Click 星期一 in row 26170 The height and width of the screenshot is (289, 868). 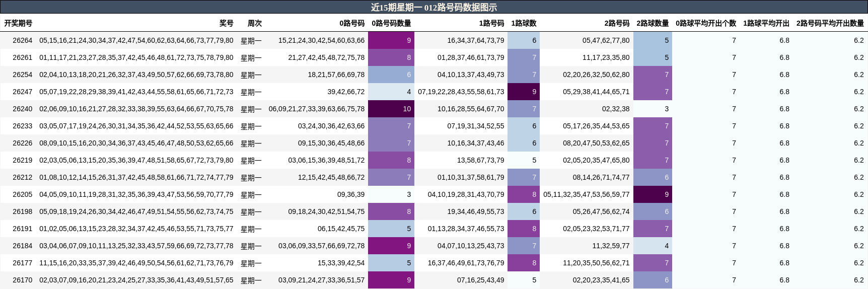click(x=251, y=280)
